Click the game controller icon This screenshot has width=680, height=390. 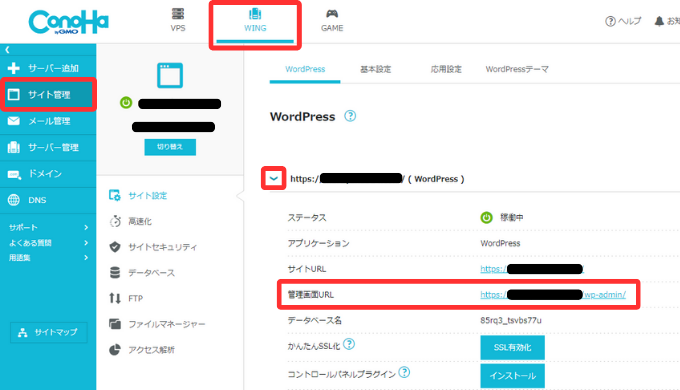[332, 14]
